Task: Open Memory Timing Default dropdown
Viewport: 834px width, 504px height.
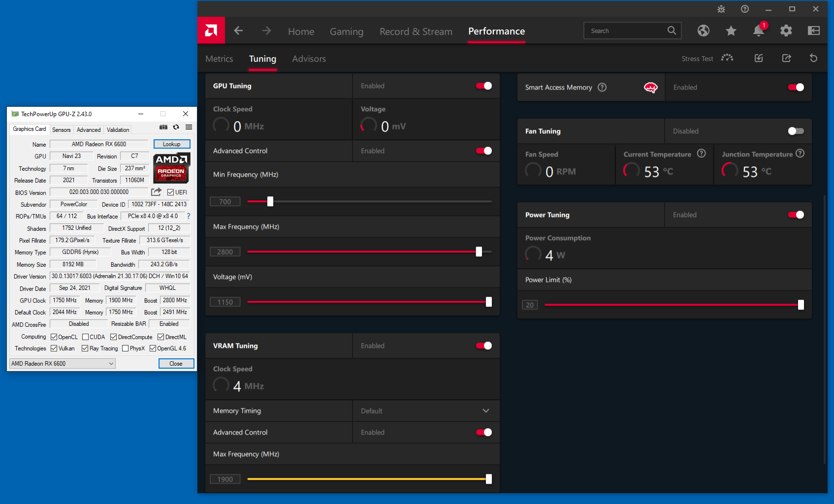Action: (x=426, y=410)
